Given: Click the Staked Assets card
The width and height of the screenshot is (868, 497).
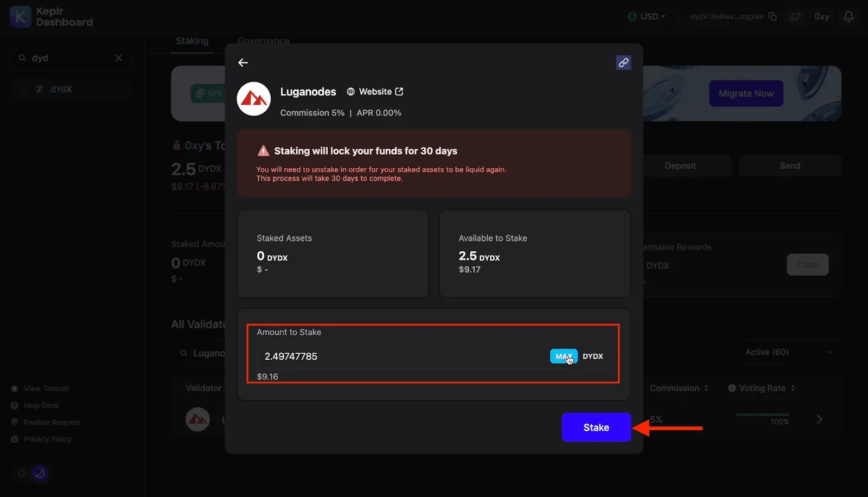Looking at the screenshot, I should tap(333, 253).
